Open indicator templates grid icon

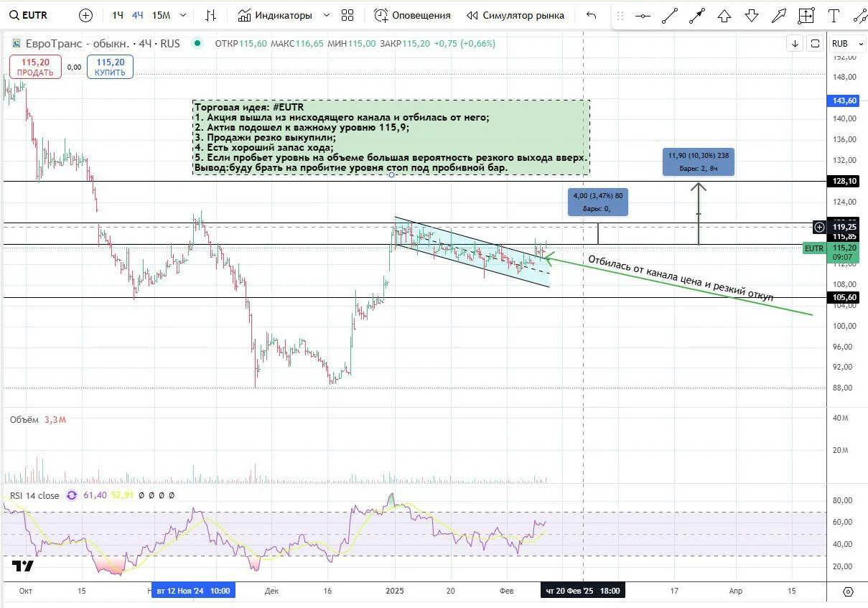[x=347, y=15]
